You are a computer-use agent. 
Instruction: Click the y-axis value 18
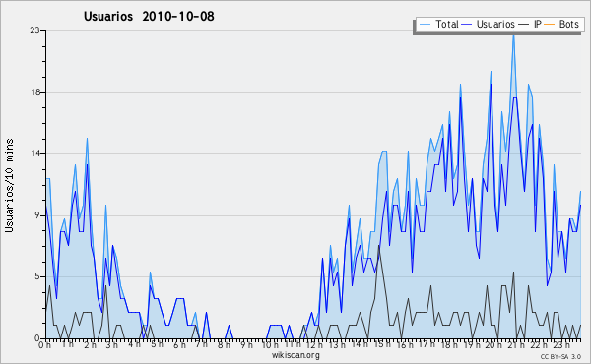point(35,92)
